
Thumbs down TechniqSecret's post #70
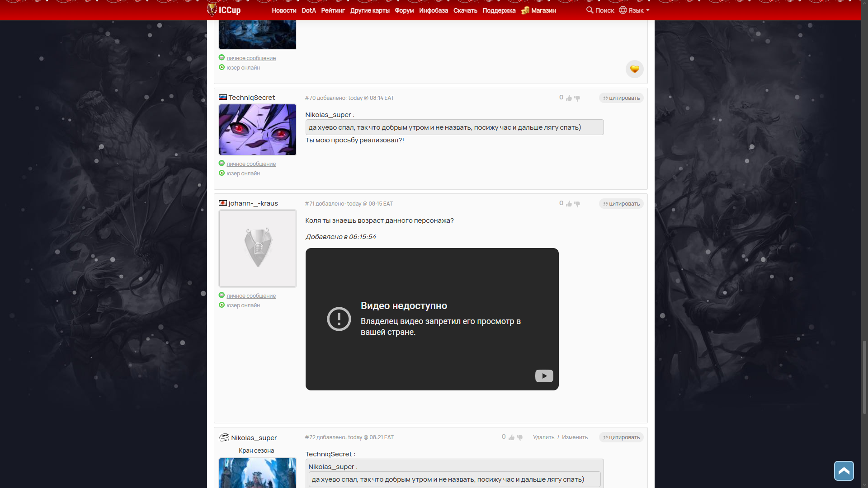[x=577, y=98]
